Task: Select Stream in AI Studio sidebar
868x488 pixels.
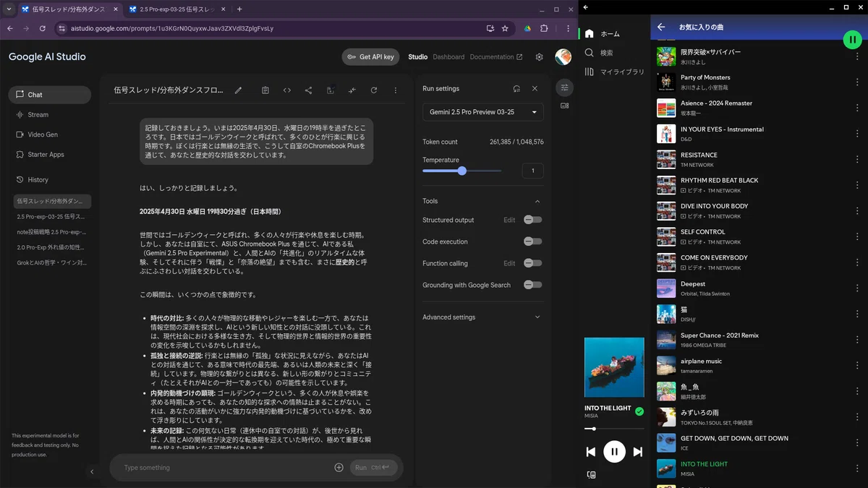Action: [50, 114]
